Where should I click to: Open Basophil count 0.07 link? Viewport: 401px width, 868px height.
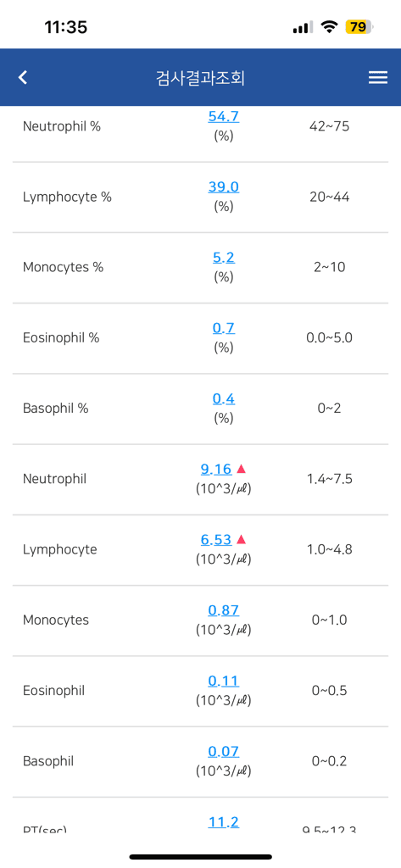(x=224, y=752)
